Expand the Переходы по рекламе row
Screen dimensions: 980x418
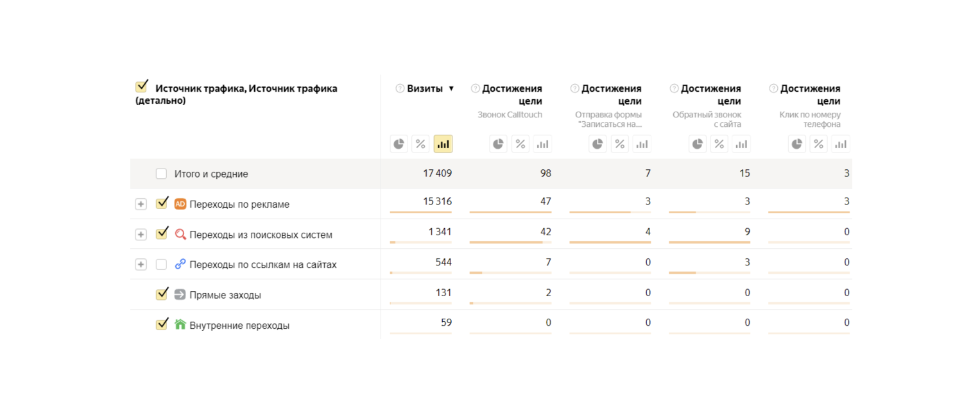[141, 204]
